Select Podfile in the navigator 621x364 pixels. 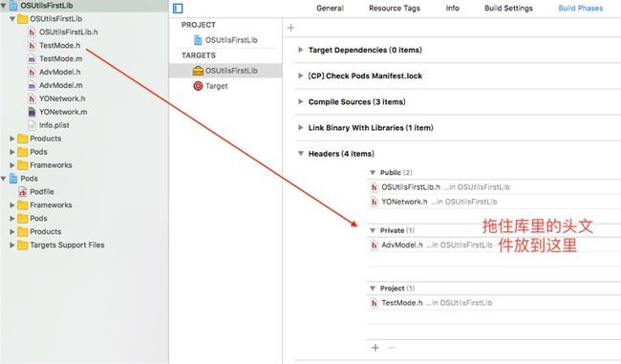(42, 192)
